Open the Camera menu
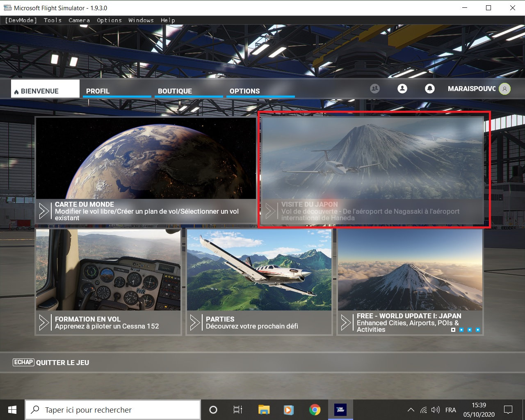The width and height of the screenshot is (525, 420). [x=79, y=20]
